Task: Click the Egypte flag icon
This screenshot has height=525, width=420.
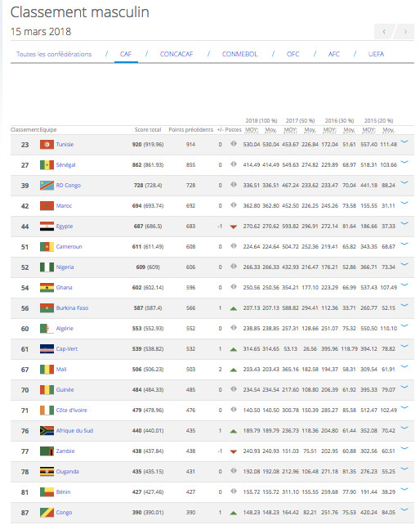Action: point(47,227)
